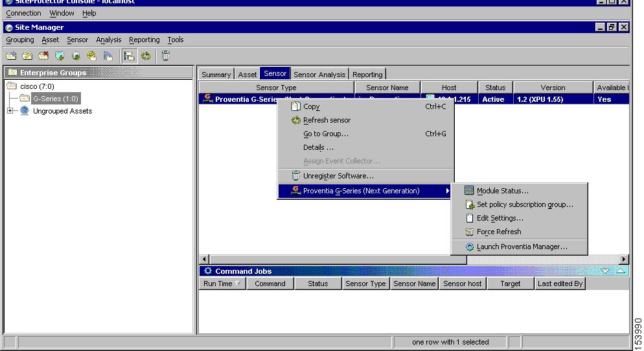Image resolution: width=644 pixels, height=351 pixels.
Task: Click the yellow smiley face toolbar icon
Action: click(92, 56)
